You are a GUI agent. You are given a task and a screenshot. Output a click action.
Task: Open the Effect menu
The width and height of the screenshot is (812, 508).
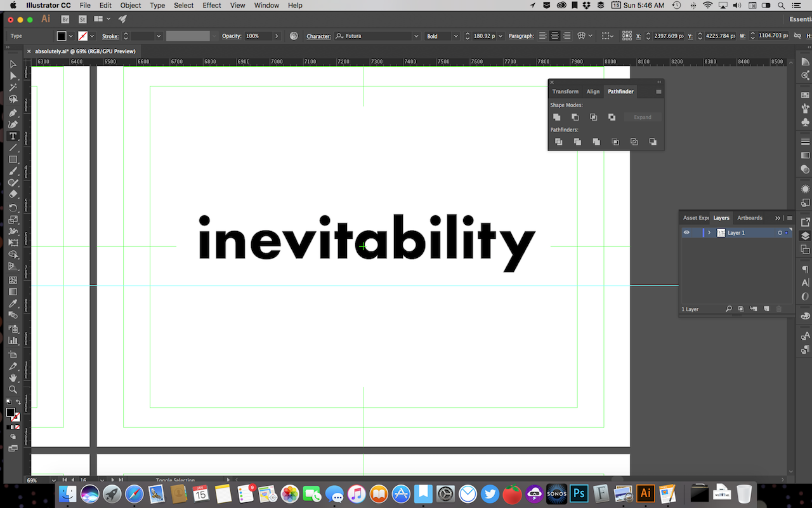click(212, 5)
